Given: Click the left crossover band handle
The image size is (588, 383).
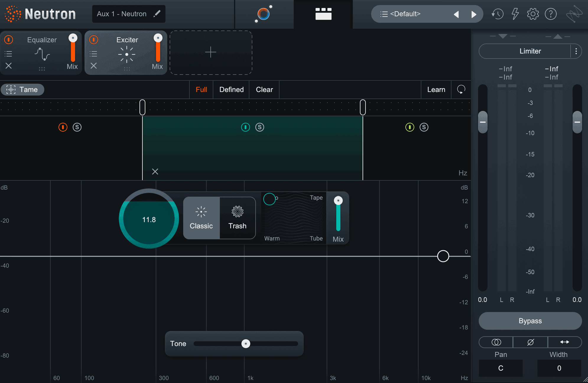Looking at the screenshot, I should (x=142, y=107).
